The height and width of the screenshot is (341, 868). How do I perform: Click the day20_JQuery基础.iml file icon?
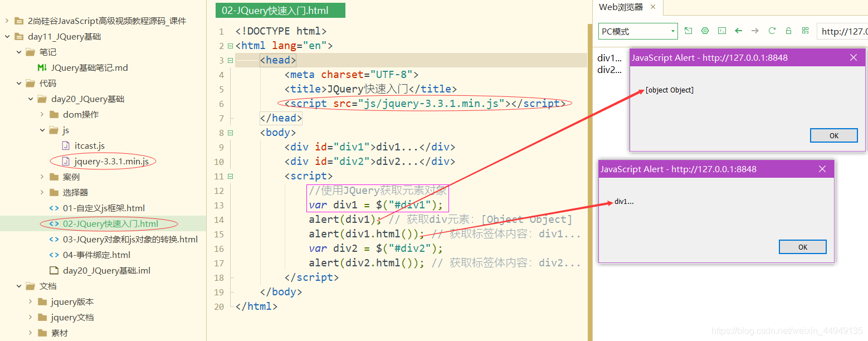click(53, 270)
